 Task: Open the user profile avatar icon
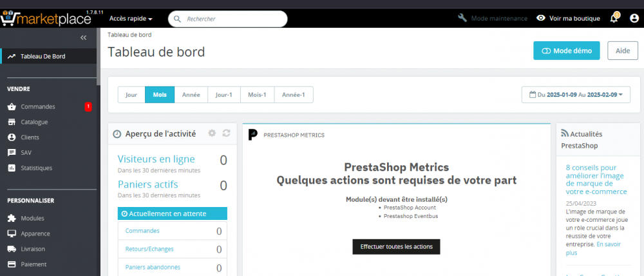pyautogui.click(x=634, y=19)
